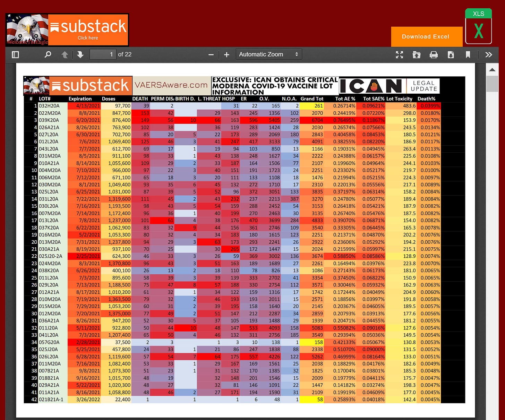
Task: Open the tools overflow chevron menu
Action: (489, 54)
